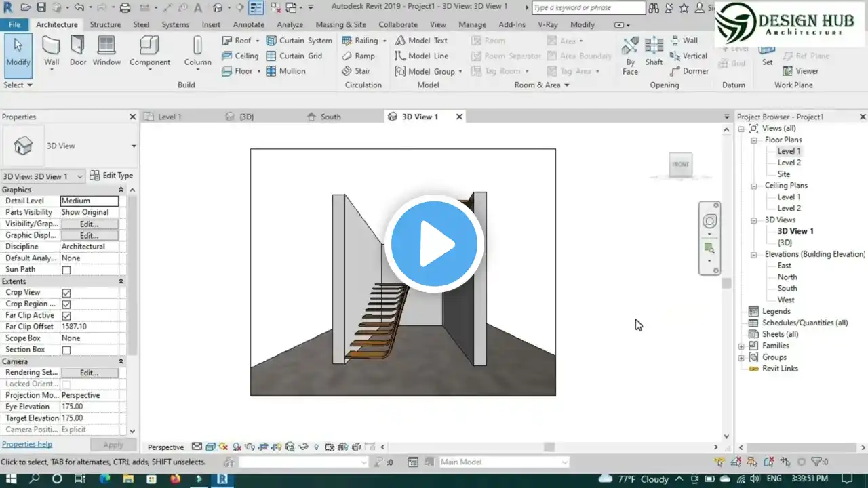This screenshot has height=488, width=868.
Task: Click the Stair tool
Action: [356, 71]
